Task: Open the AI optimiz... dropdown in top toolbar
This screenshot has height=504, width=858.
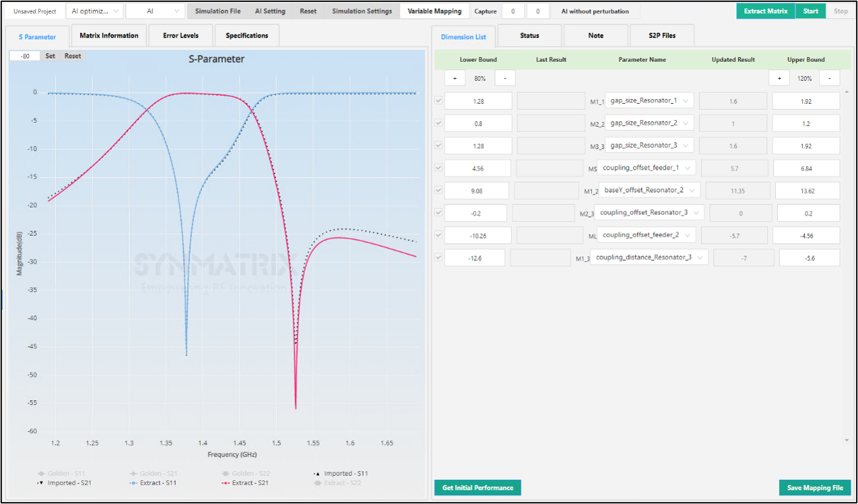Action: point(95,11)
